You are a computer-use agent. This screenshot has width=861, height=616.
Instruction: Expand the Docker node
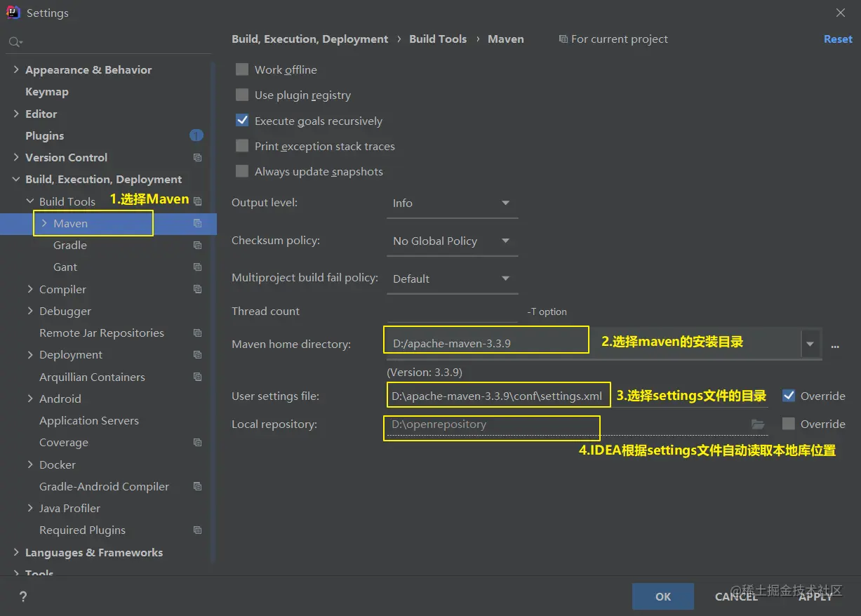tap(30, 464)
